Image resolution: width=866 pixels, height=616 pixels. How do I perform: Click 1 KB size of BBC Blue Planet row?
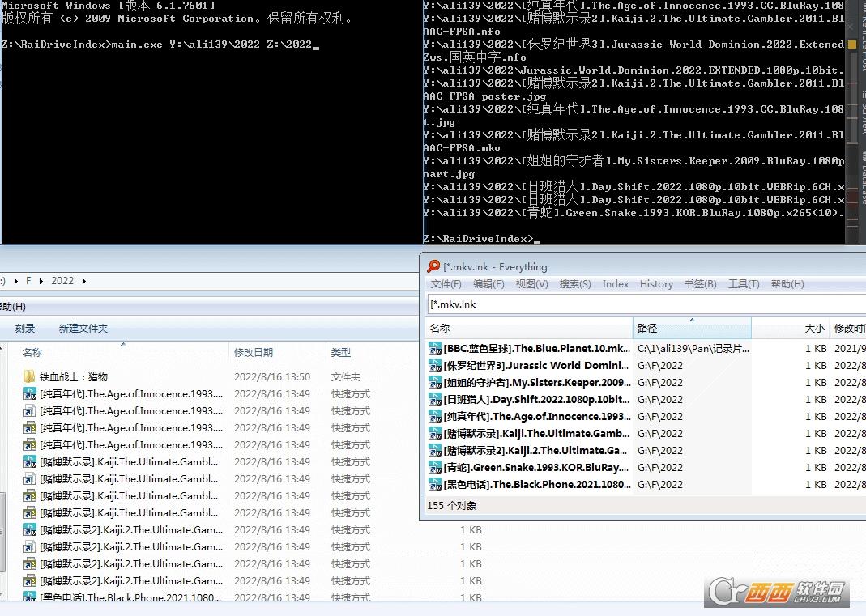(x=816, y=348)
